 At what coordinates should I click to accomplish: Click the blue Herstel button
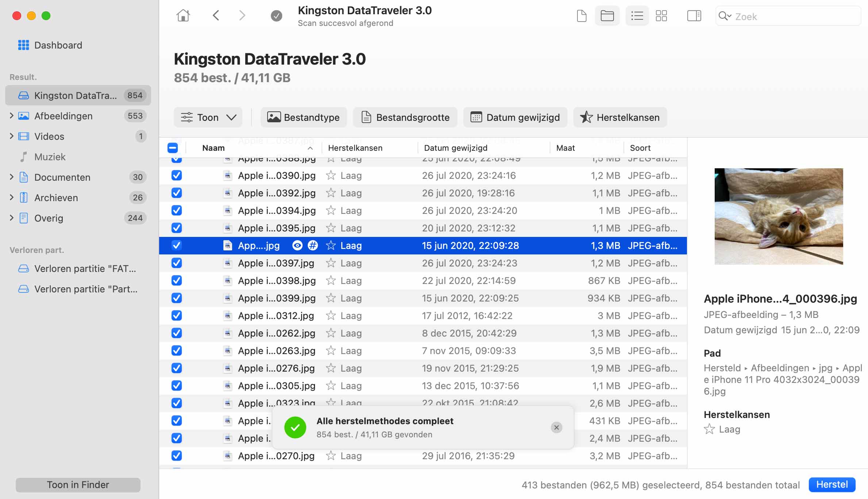tap(832, 484)
